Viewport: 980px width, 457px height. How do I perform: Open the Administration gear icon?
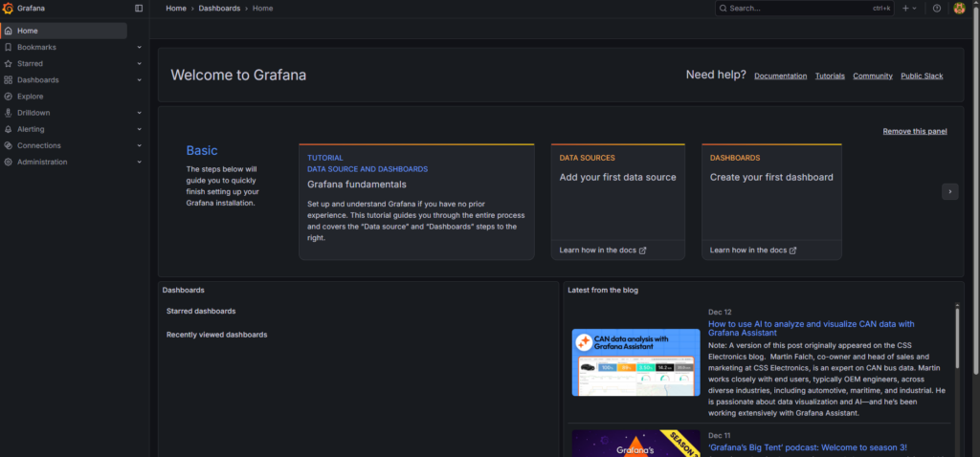(x=9, y=162)
